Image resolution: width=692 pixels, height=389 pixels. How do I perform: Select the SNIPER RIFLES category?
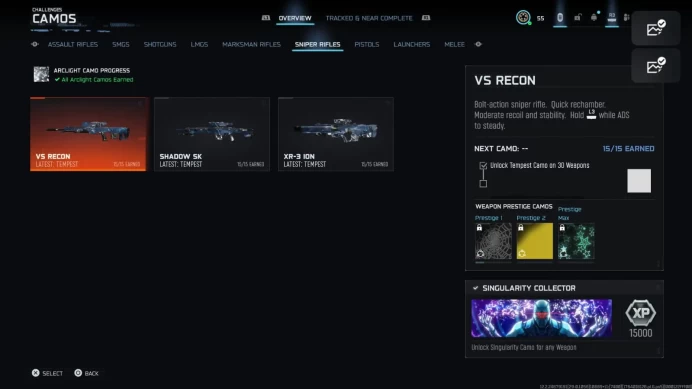coord(317,45)
